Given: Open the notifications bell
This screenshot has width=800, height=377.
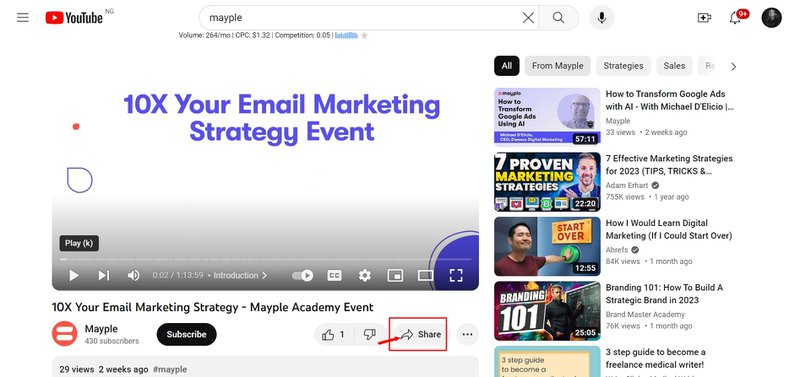Looking at the screenshot, I should [x=735, y=18].
